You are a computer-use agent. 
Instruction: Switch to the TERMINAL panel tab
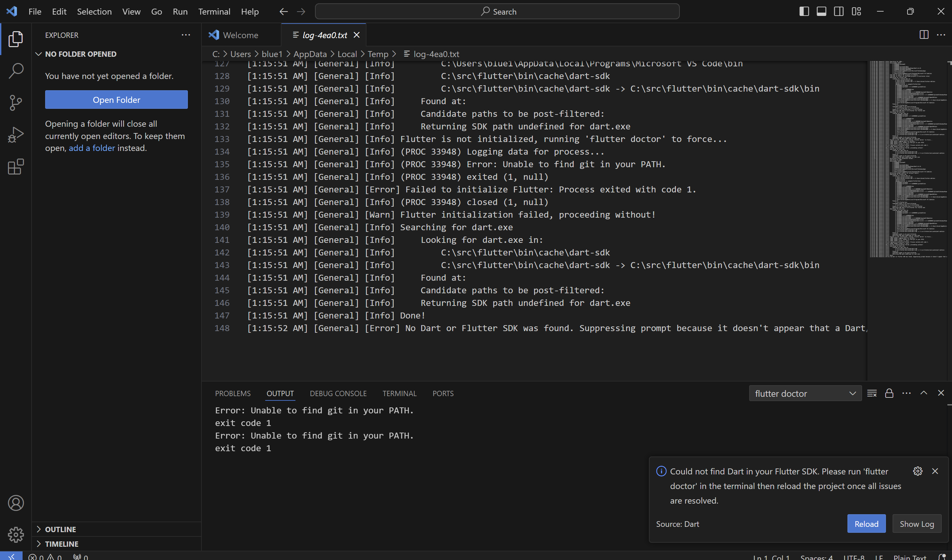click(399, 393)
